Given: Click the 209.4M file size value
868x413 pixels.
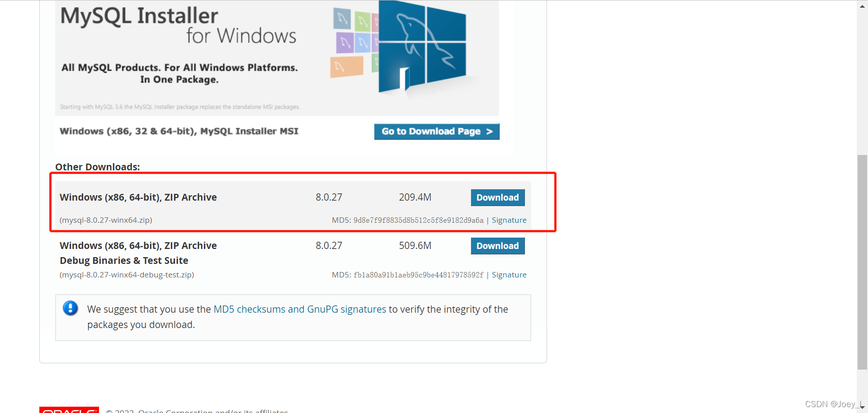Looking at the screenshot, I should [415, 197].
